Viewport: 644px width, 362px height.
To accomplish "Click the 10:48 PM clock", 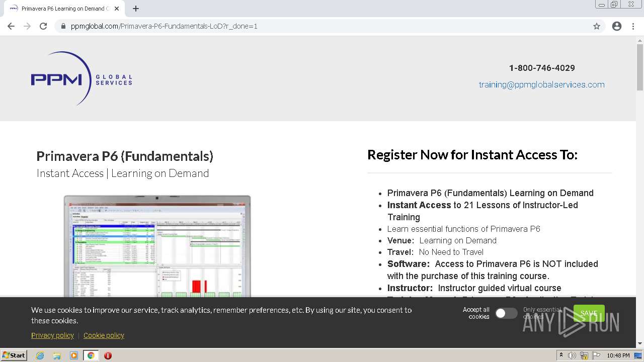I will pyautogui.click(x=618, y=355).
